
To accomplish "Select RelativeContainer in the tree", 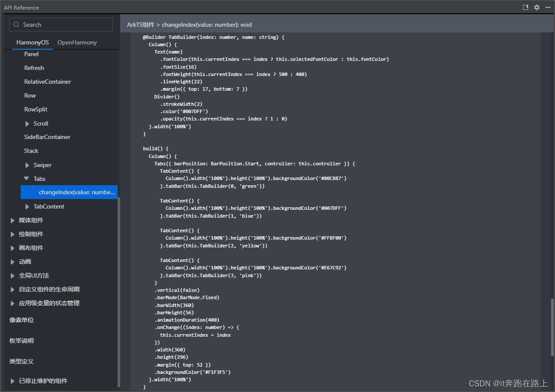I will [x=48, y=82].
